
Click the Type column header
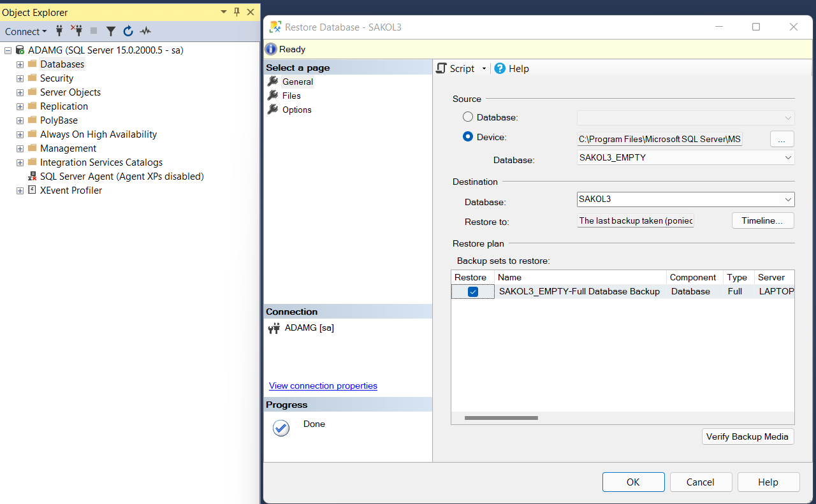738,277
